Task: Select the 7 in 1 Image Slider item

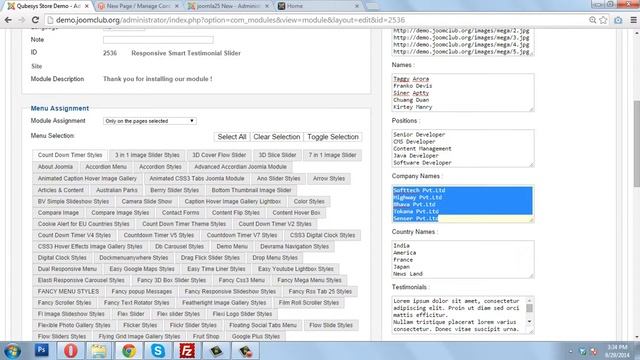Action: (332, 155)
